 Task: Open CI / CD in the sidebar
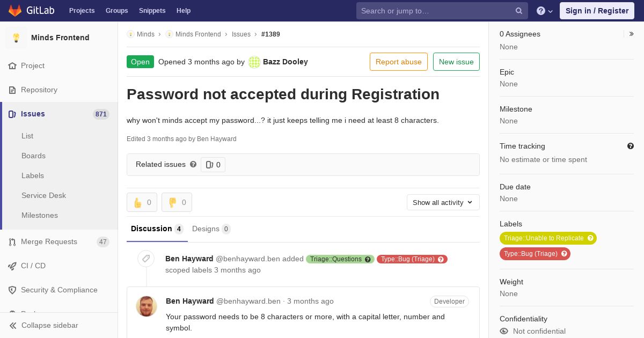tap(59, 266)
